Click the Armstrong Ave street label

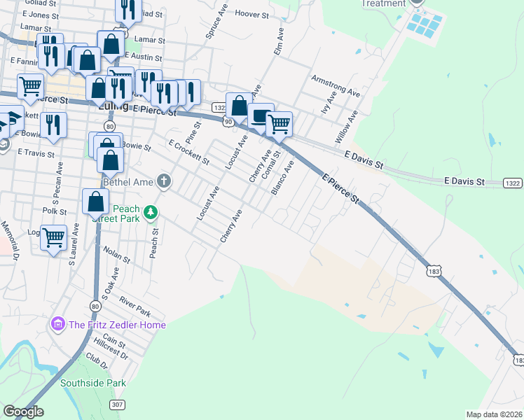[336, 86]
